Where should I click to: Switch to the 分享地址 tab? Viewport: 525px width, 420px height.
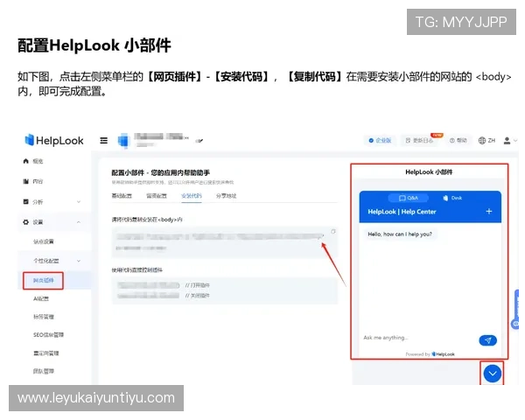[x=226, y=196]
